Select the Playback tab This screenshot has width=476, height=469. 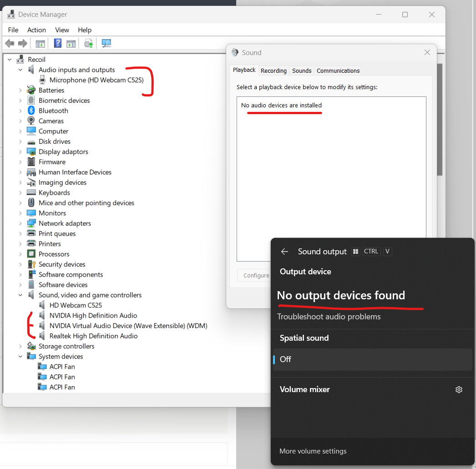point(244,70)
